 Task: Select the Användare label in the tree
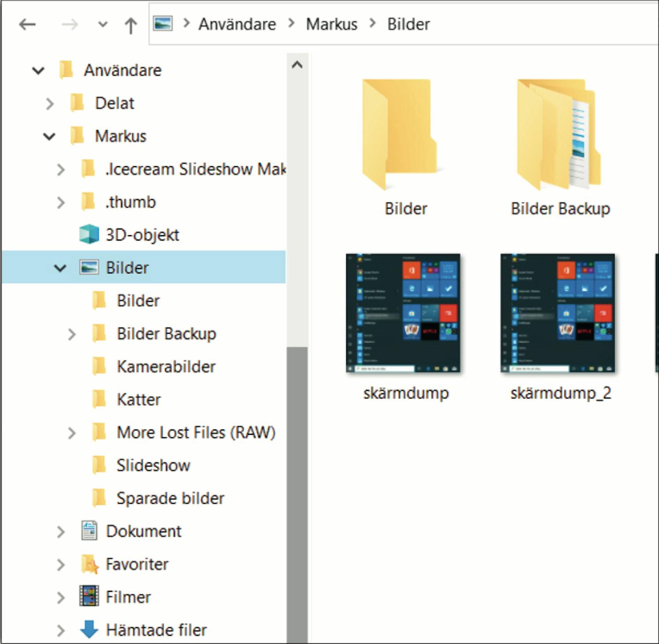point(123,70)
